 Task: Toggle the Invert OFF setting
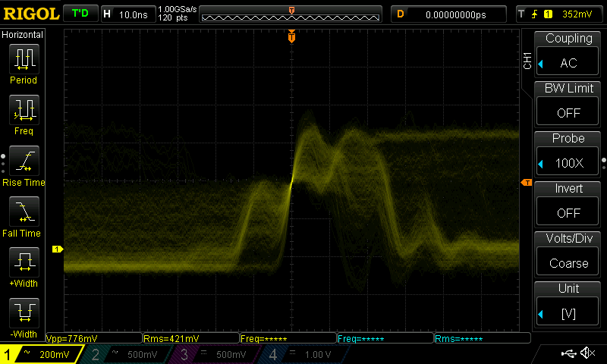coord(568,205)
